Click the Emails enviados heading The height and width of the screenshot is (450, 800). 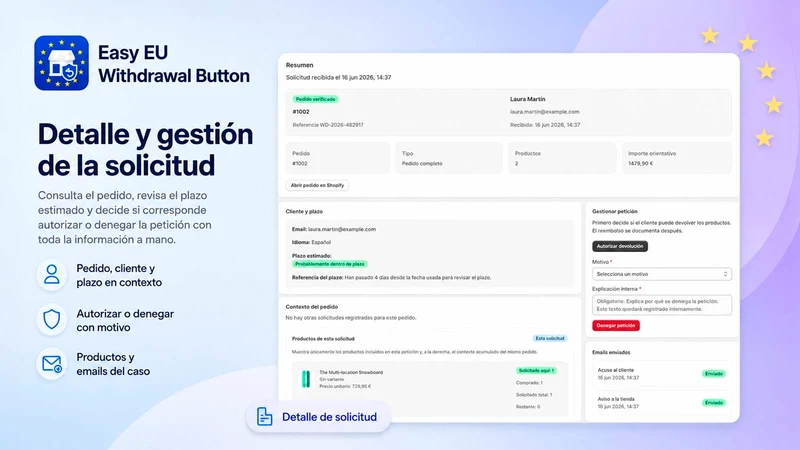[x=611, y=352]
